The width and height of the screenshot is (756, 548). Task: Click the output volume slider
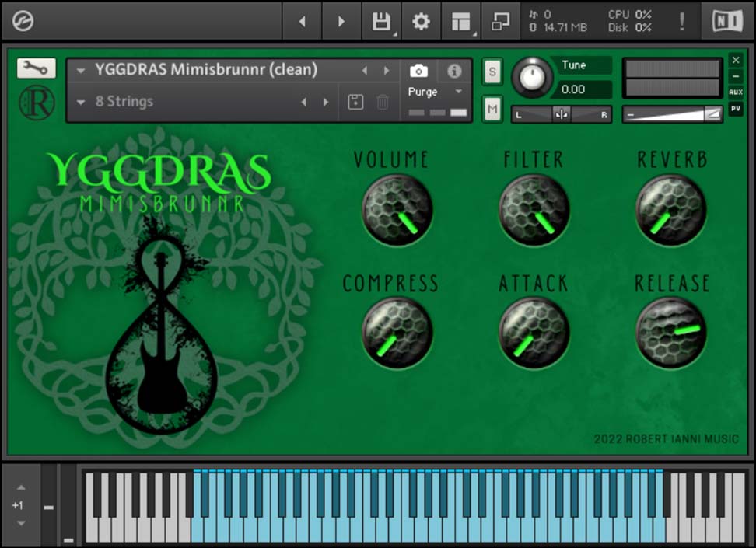[672, 115]
